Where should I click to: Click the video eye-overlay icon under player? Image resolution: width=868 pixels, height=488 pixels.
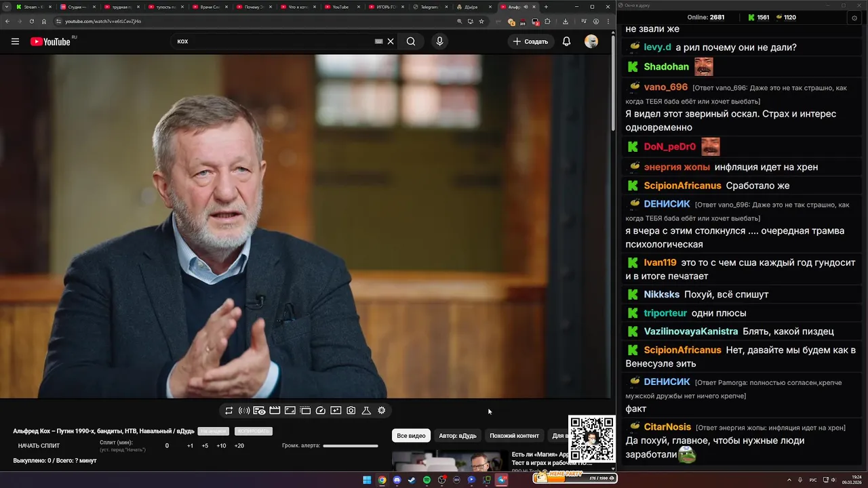(259, 411)
